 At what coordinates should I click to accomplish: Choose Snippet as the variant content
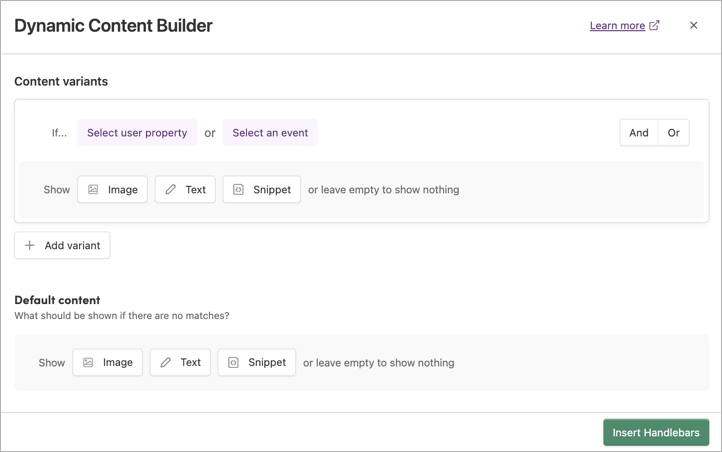tap(262, 190)
